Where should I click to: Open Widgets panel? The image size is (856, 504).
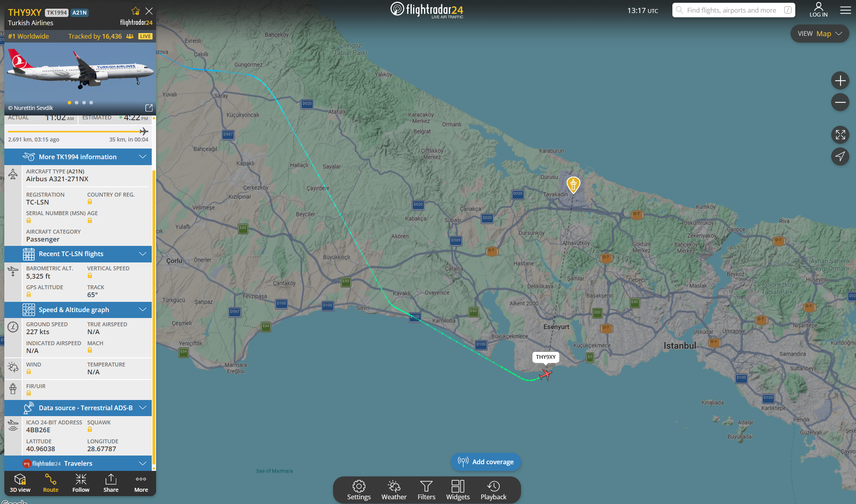(x=458, y=490)
